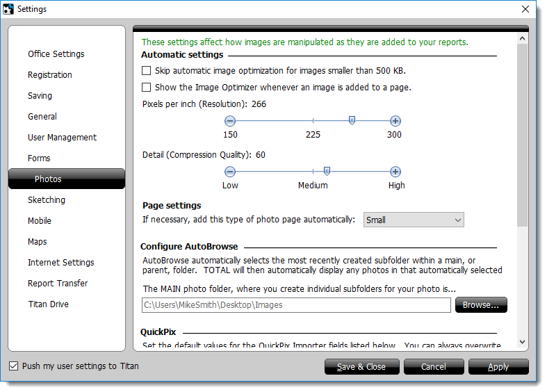Go to the Mobile settings section
The image size is (547, 392).
(x=40, y=221)
